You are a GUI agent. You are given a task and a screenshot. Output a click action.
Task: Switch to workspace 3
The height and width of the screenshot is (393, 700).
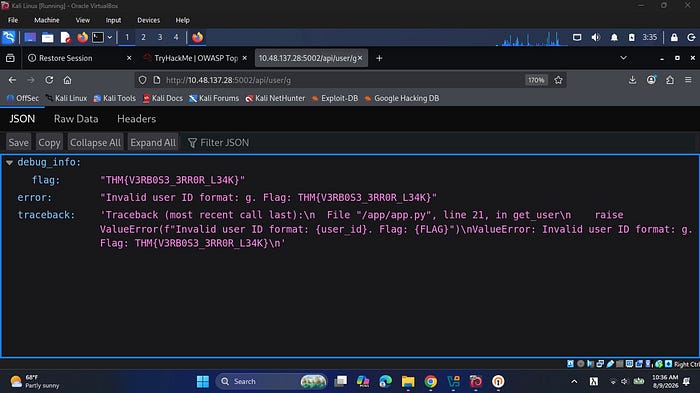160,38
